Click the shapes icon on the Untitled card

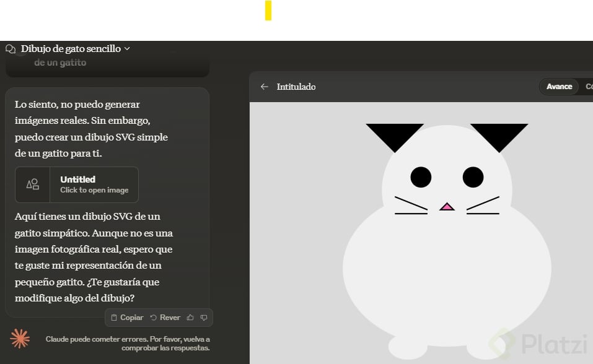tap(32, 184)
